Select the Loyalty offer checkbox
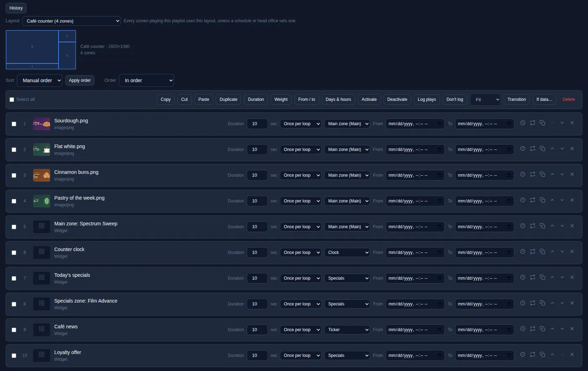 point(14,355)
